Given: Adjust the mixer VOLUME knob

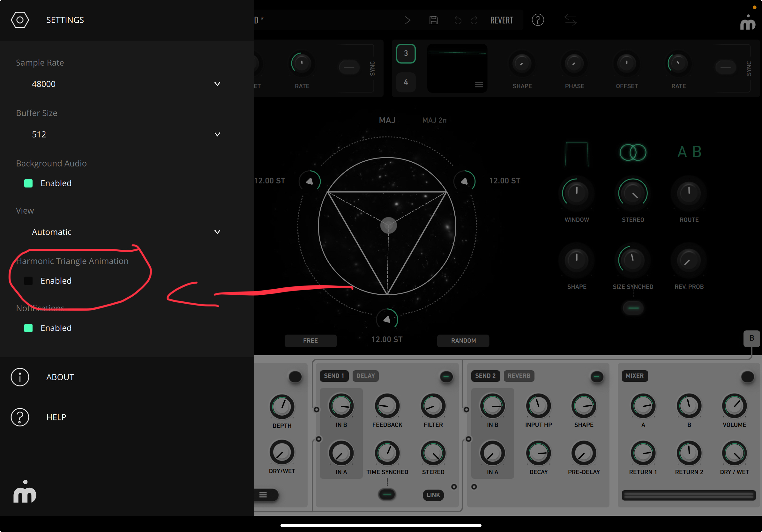Looking at the screenshot, I should (734, 406).
